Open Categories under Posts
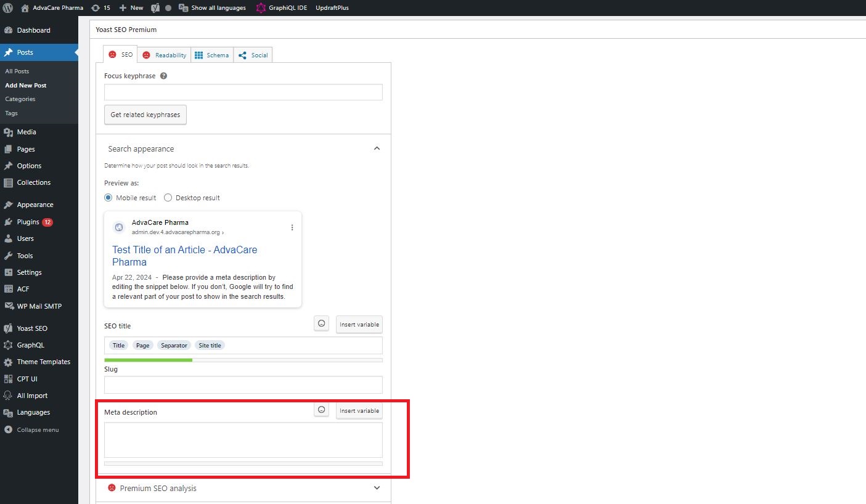The height and width of the screenshot is (504, 866). pos(20,99)
